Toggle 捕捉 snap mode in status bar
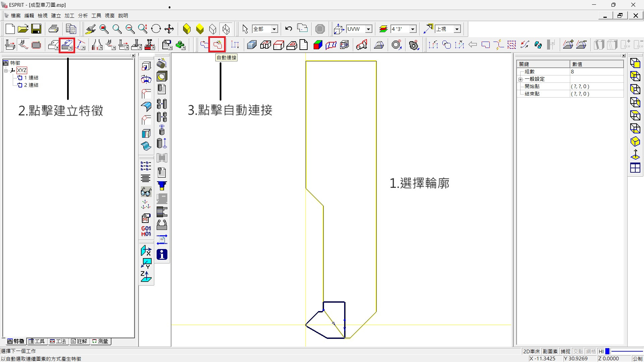 pos(566,351)
